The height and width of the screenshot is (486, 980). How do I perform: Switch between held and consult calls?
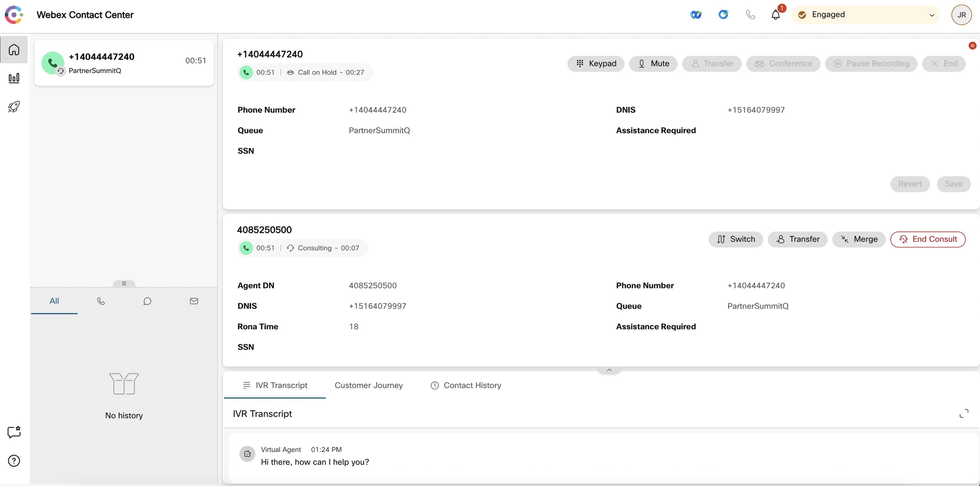(736, 239)
